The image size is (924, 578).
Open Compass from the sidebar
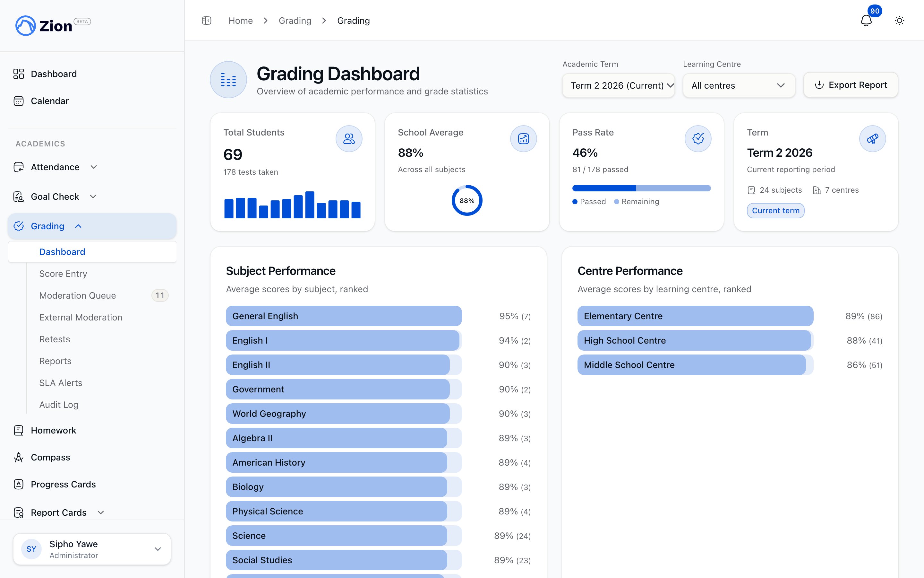[x=50, y=457]
